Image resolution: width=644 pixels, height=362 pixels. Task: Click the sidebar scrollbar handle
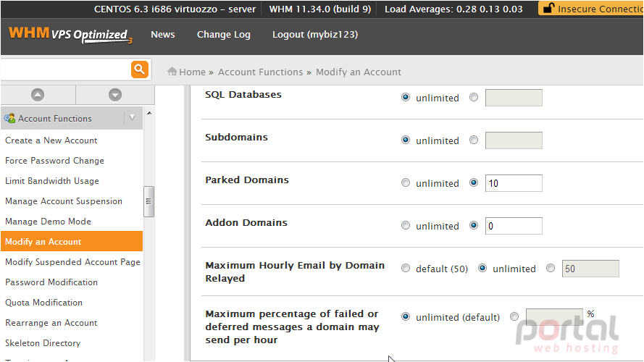(x=149, y=201)
